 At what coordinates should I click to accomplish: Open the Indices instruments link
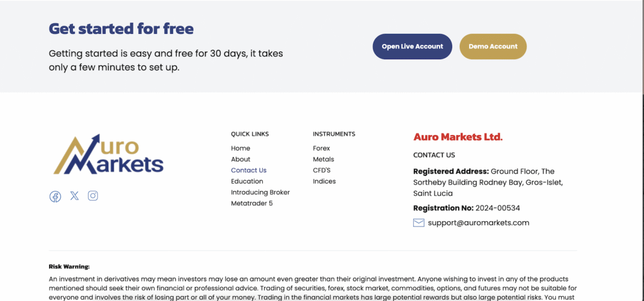point(324,182)
